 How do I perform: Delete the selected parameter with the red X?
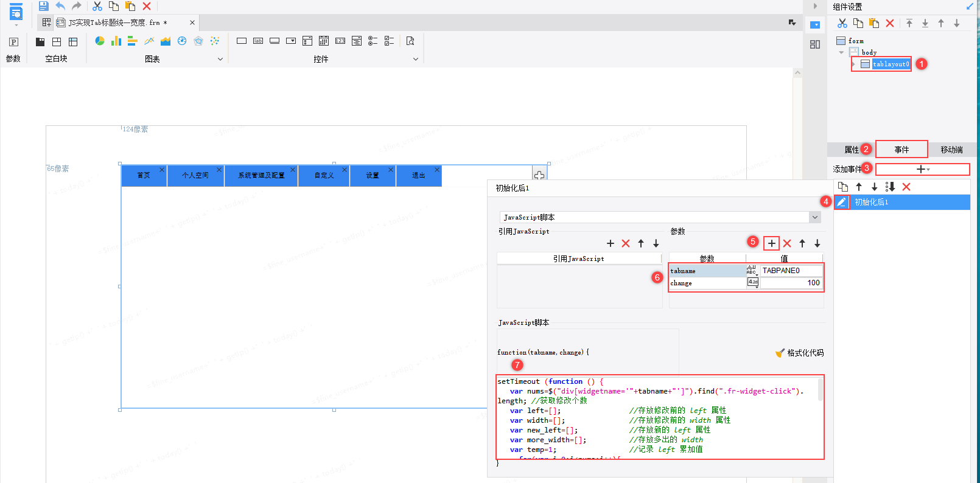pyautogui.click(x=787, y=243)
